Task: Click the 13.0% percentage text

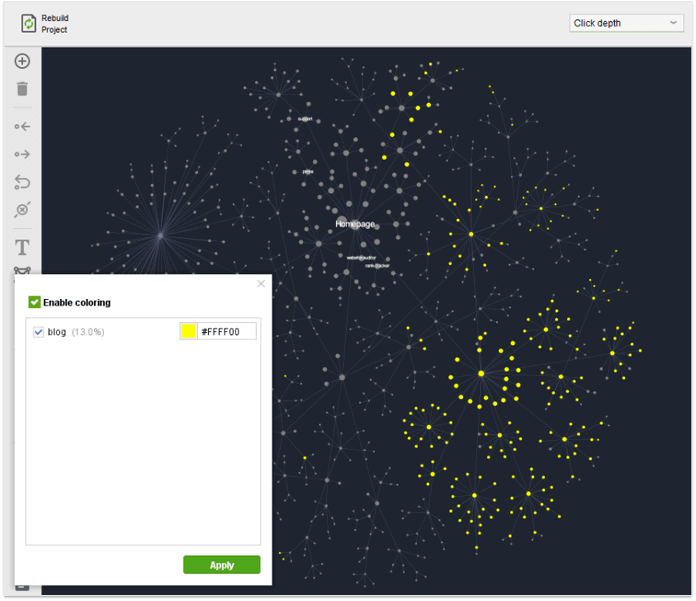Action: pos(88,332)
